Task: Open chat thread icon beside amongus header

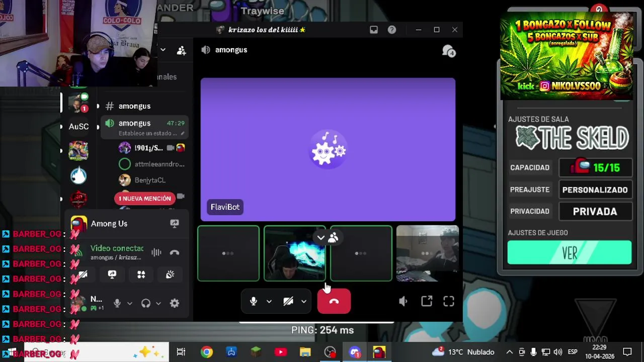Action: point(448,51)
